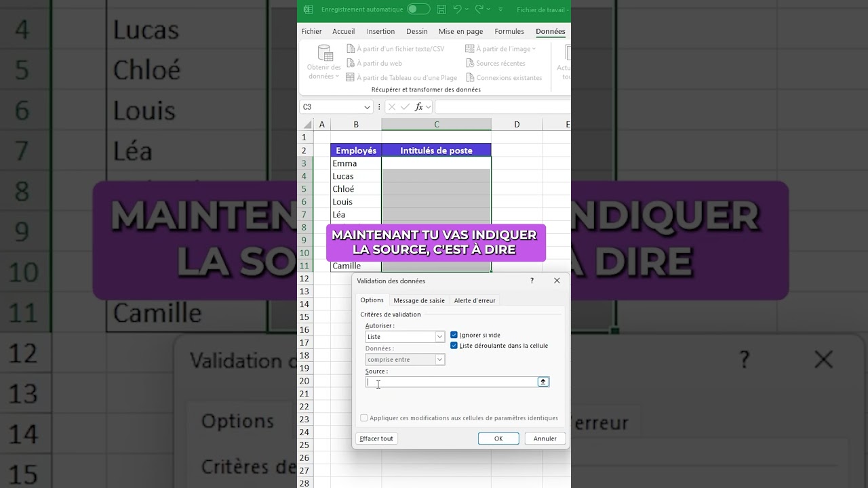Switch to Message de saisie tab
The height and width of the screenshot is (488, 868).
(x=419, y=300)
